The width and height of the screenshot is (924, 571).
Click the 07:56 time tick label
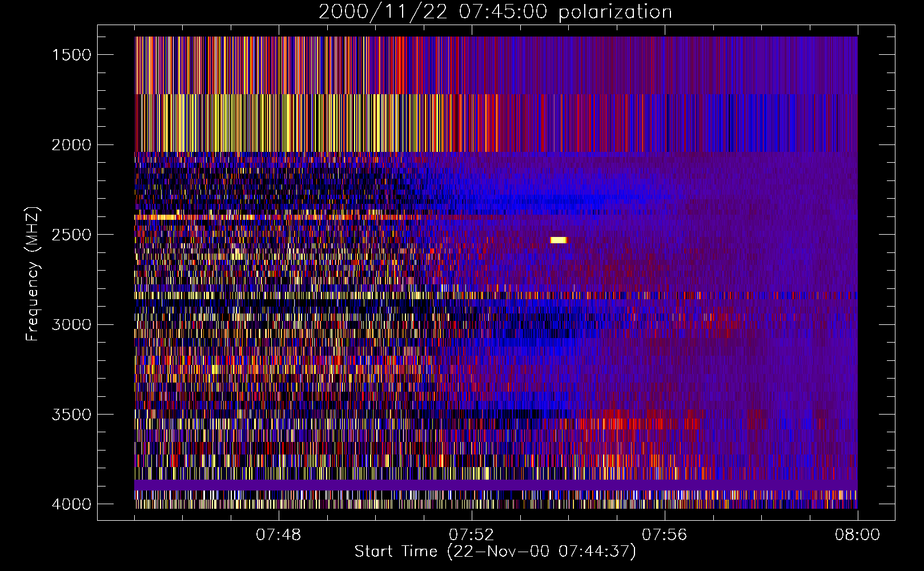tap(665, 535)
